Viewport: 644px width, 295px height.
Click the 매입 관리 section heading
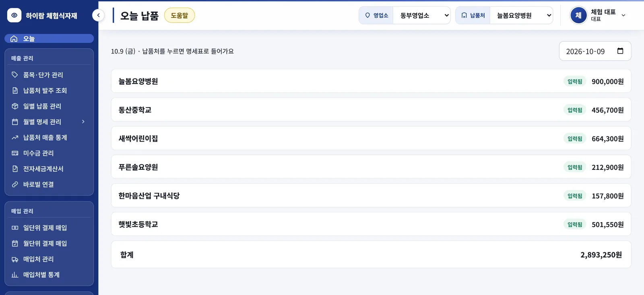22,211
